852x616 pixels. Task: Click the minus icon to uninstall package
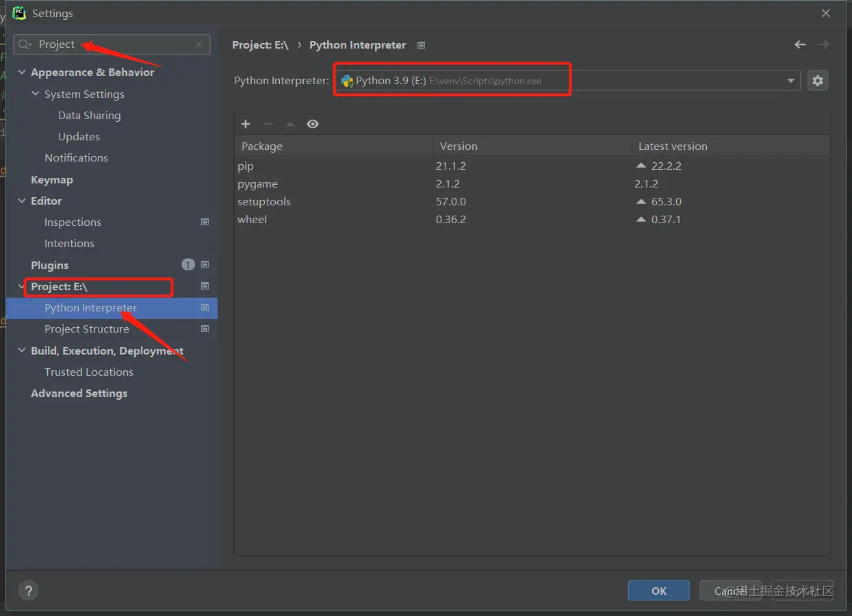268,124
